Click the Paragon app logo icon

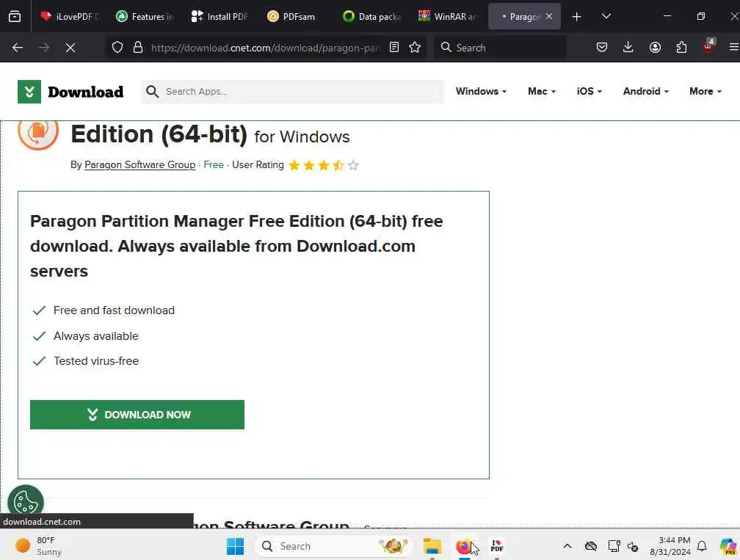[38, 135]
